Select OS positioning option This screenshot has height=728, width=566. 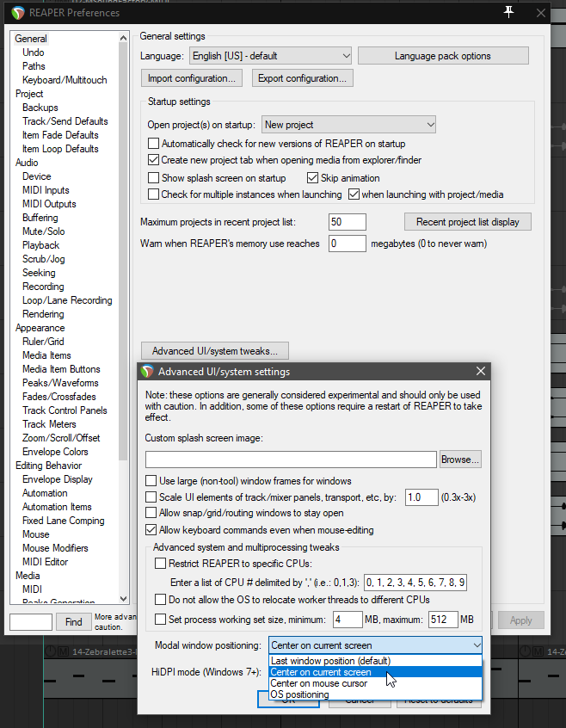coord(375,694)
